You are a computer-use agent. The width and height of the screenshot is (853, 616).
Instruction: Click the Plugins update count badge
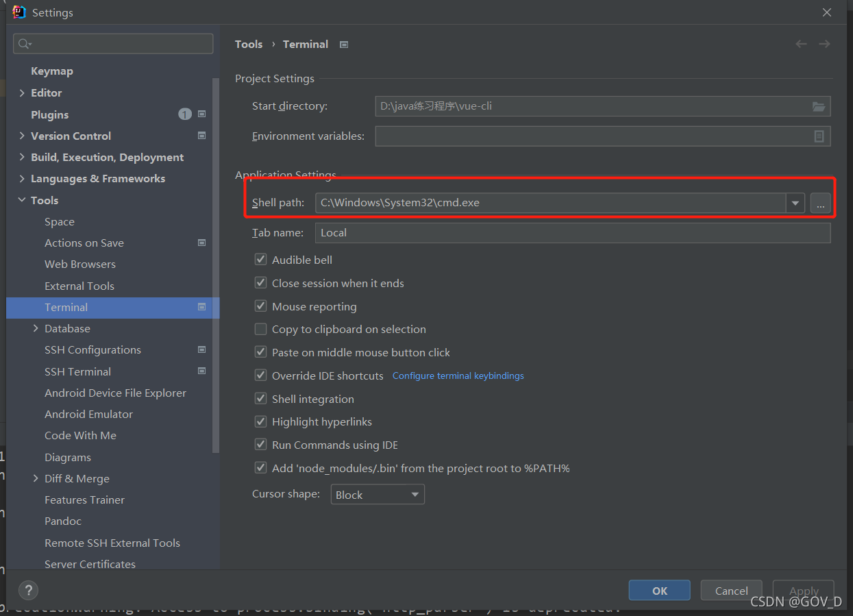tap(185, 114)
